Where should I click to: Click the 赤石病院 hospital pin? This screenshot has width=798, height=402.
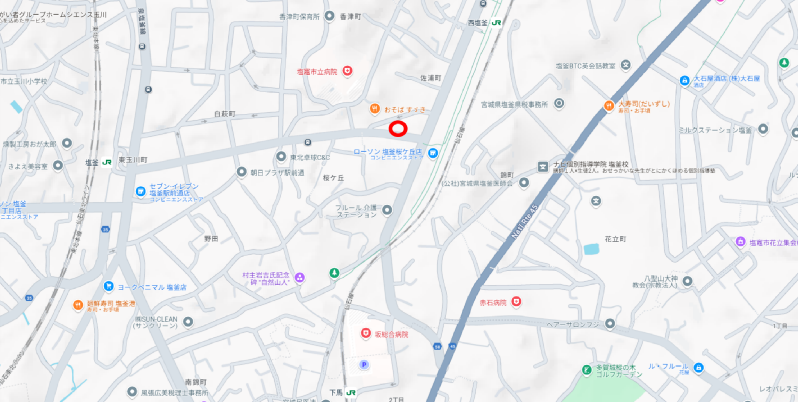pos(516,302)
